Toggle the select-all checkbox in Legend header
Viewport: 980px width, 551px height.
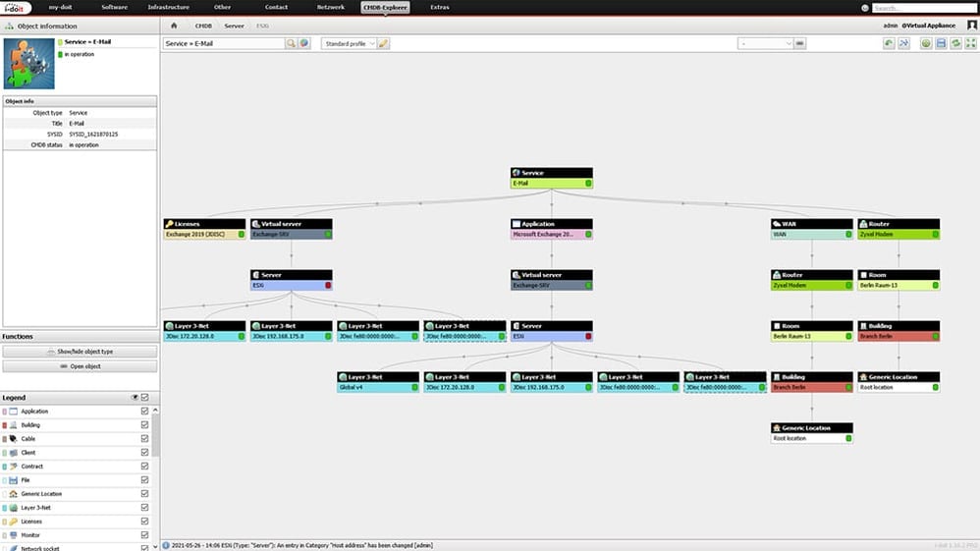click(x=145, y=397)
